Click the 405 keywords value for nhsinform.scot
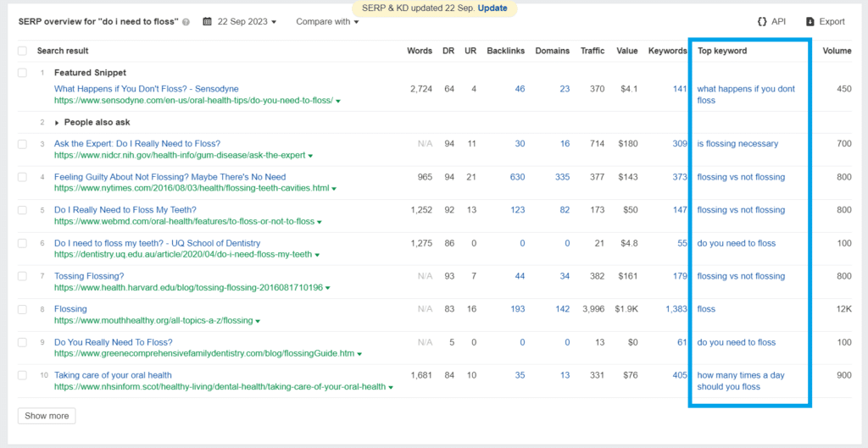Screen dimensions: 868x448 (x=680, y=375)
